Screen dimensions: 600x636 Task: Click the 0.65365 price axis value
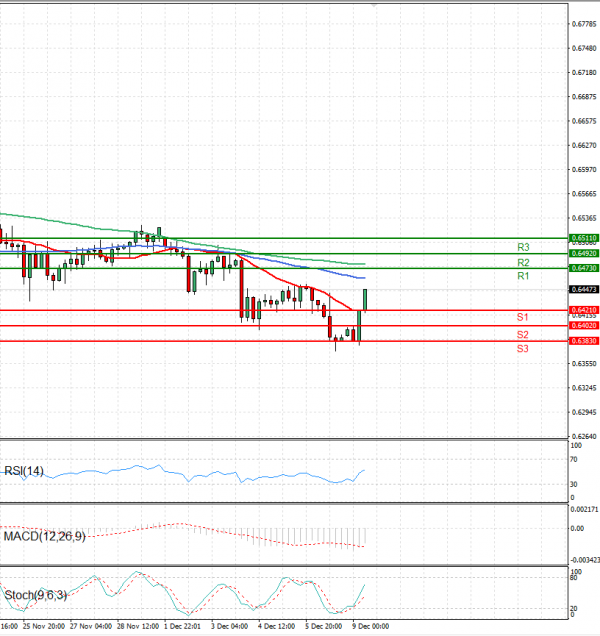pyautogui.click(x=584, y=218)
